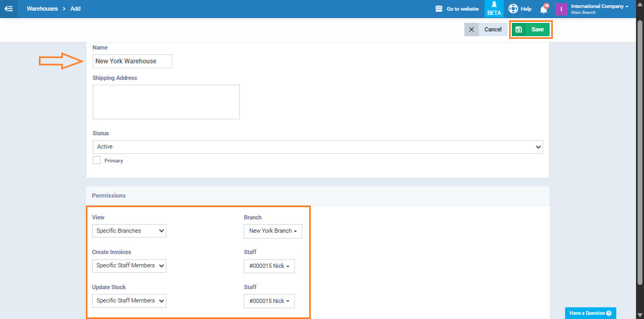
Task: Go to Warehouses in the breadcrumb
Action: click(x=42, y=9)
